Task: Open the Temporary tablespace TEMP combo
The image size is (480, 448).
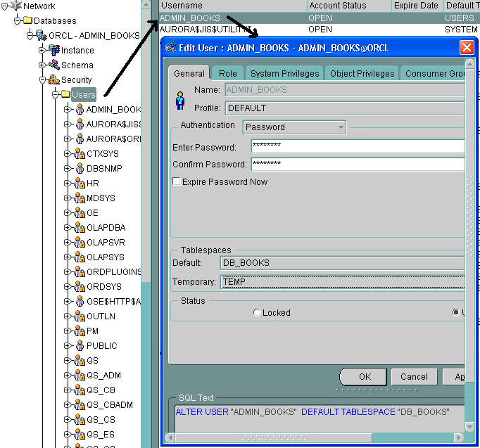Action: [343, 281]
